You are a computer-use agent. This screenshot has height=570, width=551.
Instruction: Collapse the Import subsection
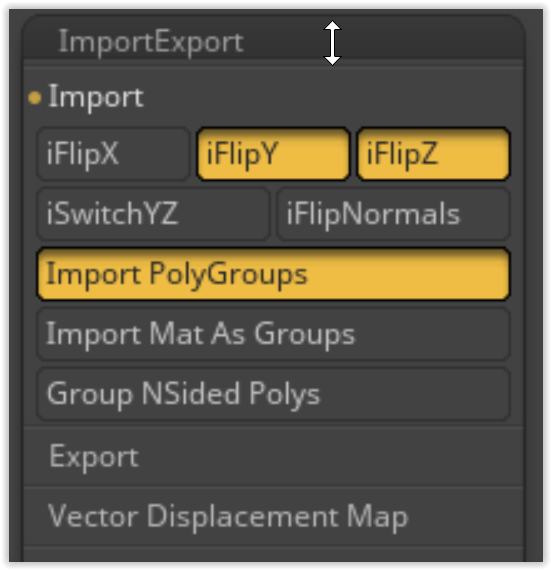(x=273, y=97)
